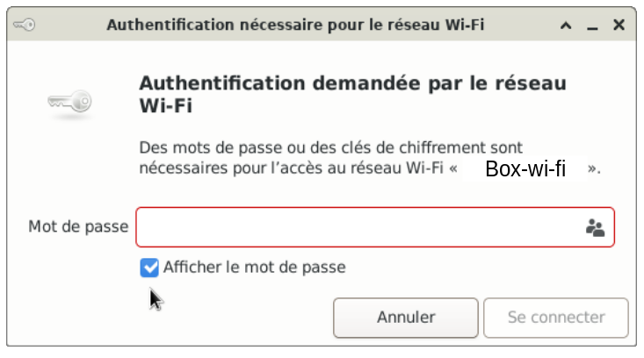Image resolution: width=644 pixels, height=358 pixels.
Task: Select the network name "Box-wi-fi"
Action: [525, 168]
